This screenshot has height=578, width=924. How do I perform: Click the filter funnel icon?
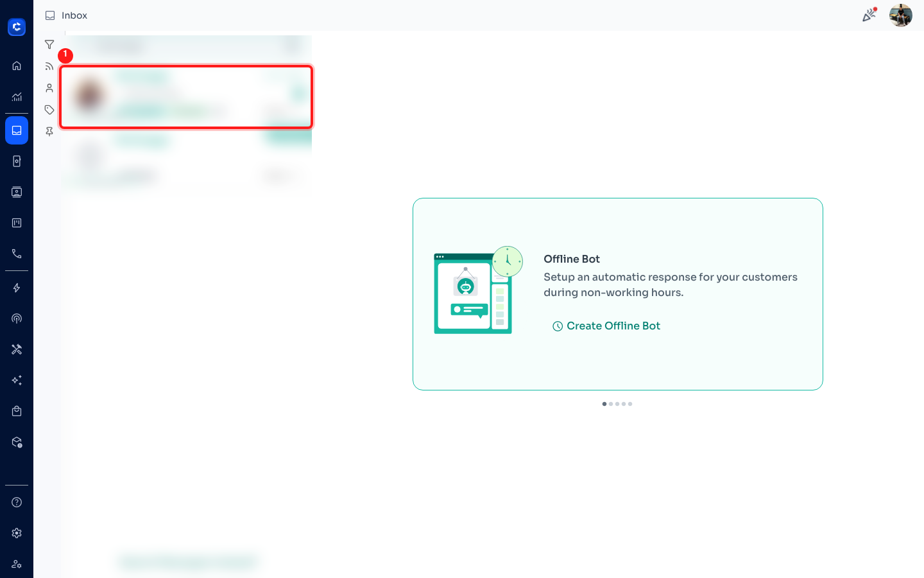(x=49, y=44)
